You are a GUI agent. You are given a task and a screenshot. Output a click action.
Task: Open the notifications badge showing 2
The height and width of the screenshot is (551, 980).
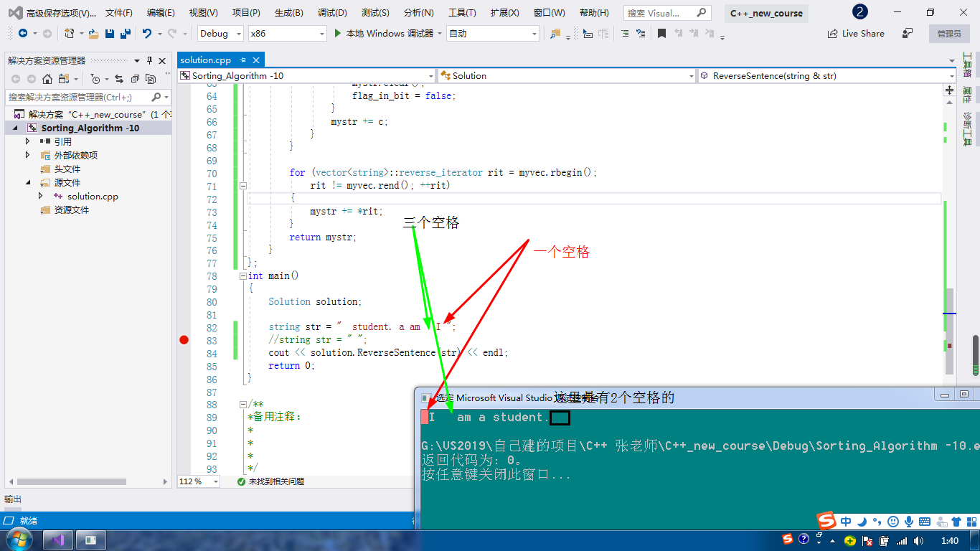coord(860,12)
